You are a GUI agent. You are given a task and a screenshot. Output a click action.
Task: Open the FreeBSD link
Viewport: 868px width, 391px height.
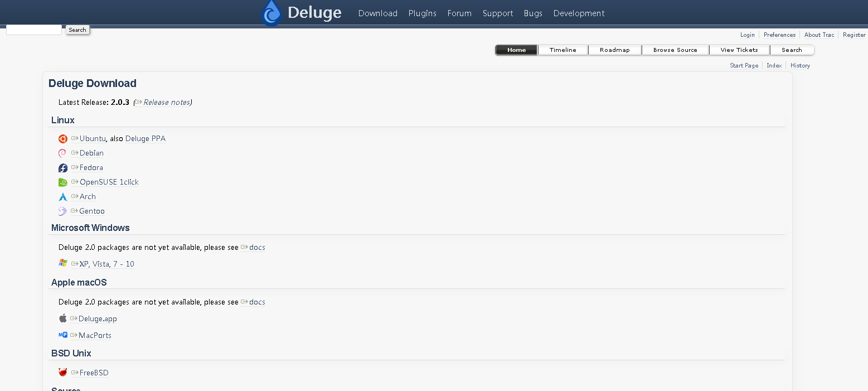(x=90, y=373)
